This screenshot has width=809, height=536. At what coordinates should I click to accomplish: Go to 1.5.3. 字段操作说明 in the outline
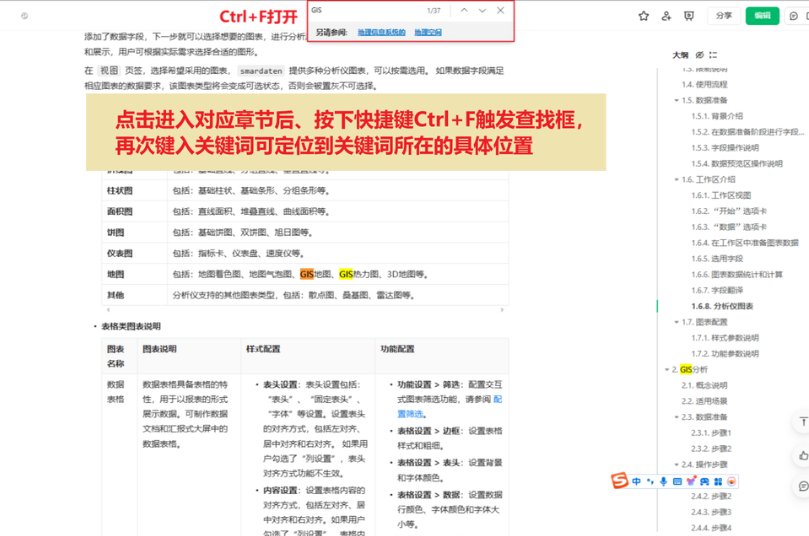725,148
